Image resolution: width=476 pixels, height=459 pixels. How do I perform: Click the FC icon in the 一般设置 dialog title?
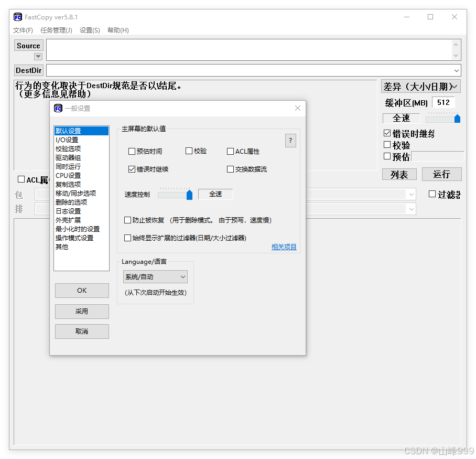[x=58, y=108]
